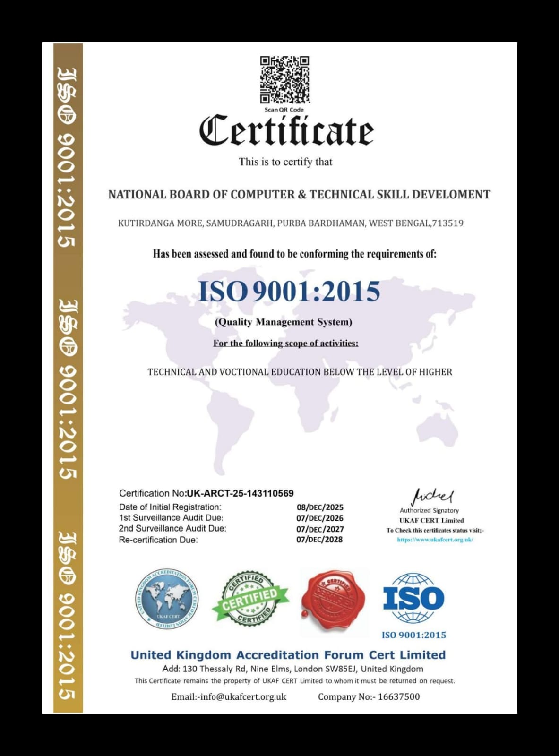Click top 'ISO 9001:2015' on gold sidebar
Screen dimensions: 559x756
67,157
